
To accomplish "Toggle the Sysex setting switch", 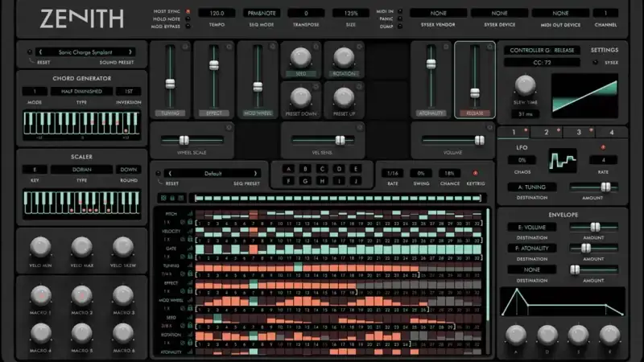I will click(x=595, y=63).
